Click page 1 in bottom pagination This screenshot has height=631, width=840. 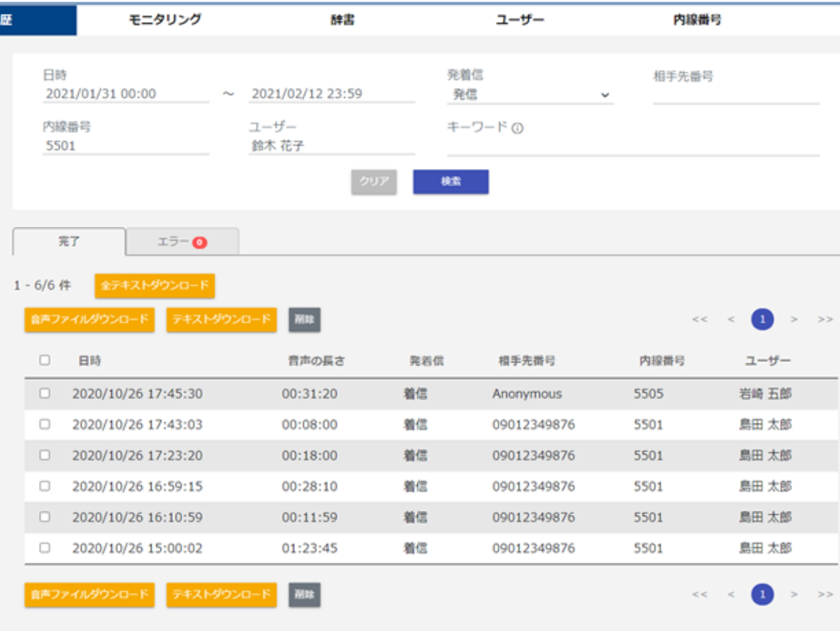pyautogui.click(x=762, y=594)
